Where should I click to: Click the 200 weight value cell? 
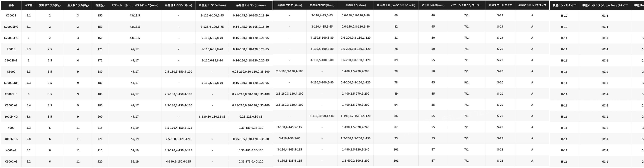[x=100, y=117]
